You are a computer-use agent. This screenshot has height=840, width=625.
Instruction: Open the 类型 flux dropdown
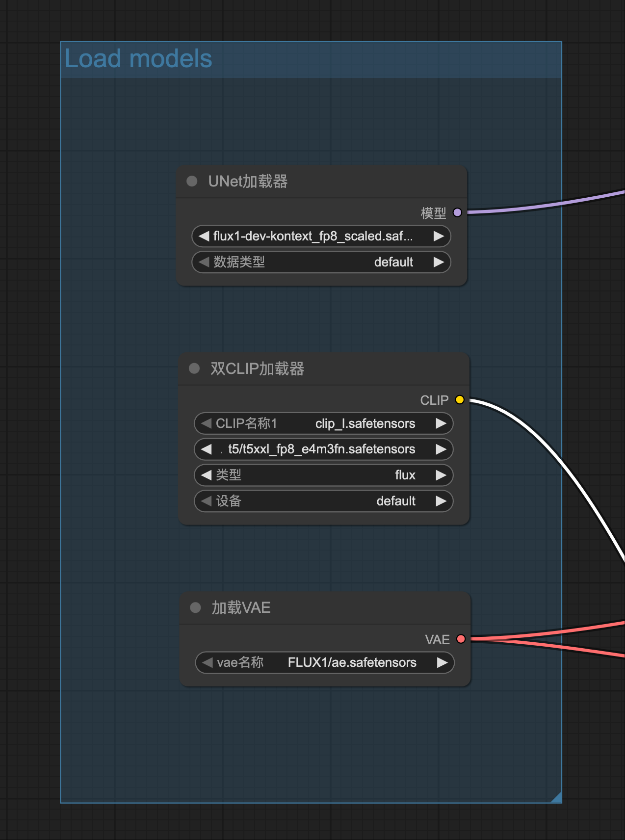pos(323,475)
